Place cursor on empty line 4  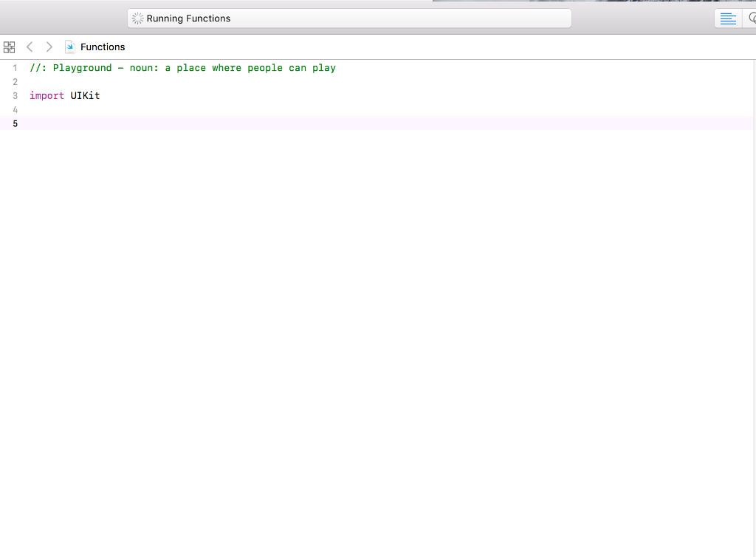(44, 109)
